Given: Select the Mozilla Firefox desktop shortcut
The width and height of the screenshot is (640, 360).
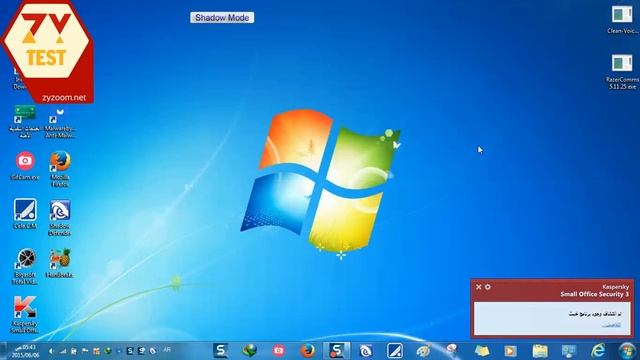Looking at the screenshot, I should pos(60,169).
